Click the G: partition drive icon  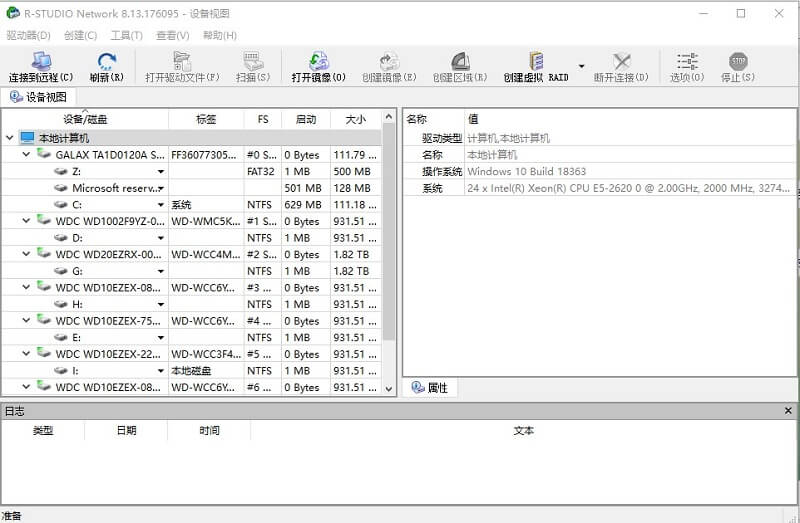coord(61,271)
